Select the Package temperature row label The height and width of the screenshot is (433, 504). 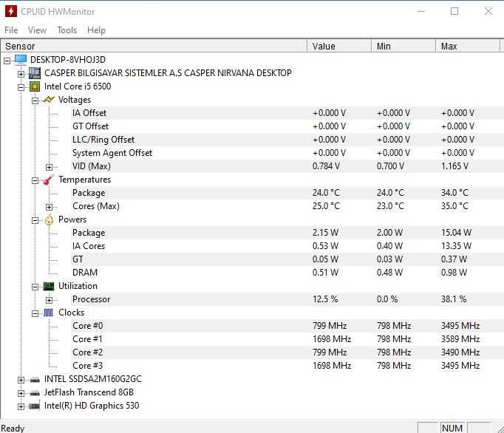[x=89, y=193]
